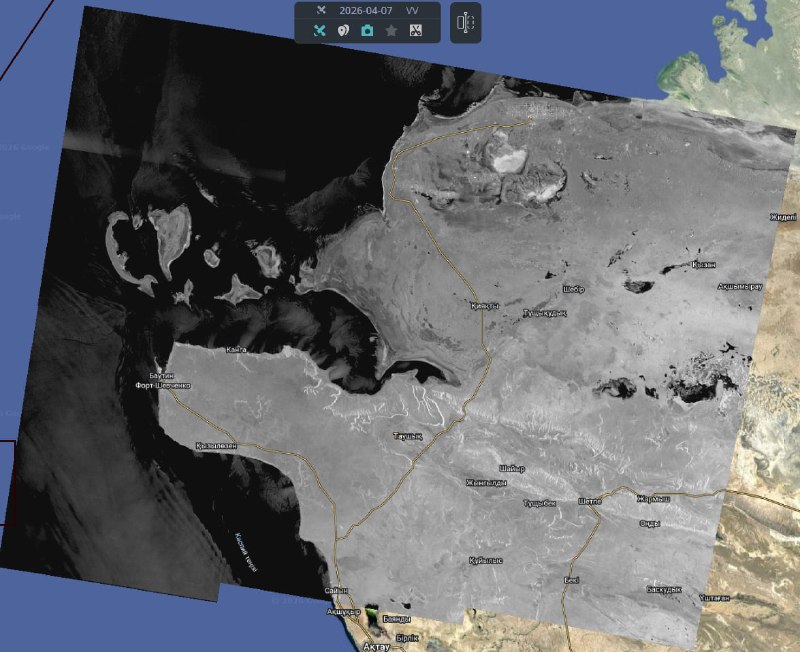The height and width of the screenshot is (652, 800).
Task: Select the scissors clip tool
Action: tap(415, 31)
